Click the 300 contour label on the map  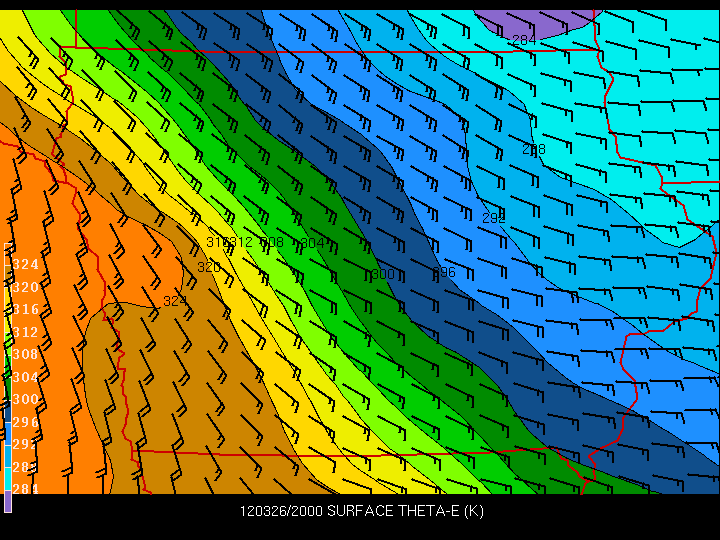click(383, 274)
